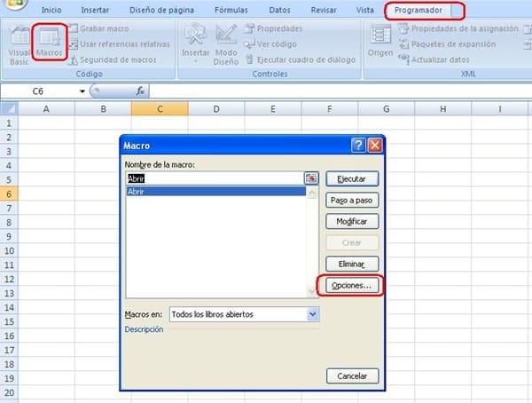Click the macro name field containing Abrir

pyautogui.click(x=215, y=178)
